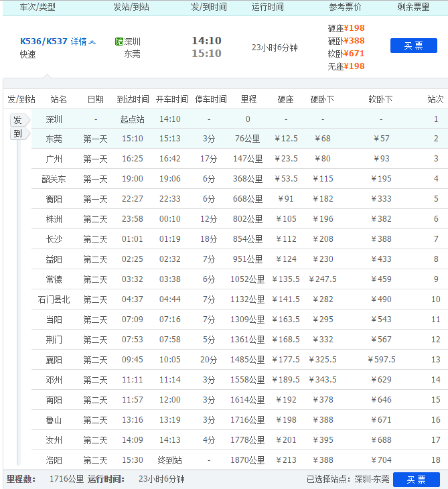Select 汝州 station row

(240, 440)
